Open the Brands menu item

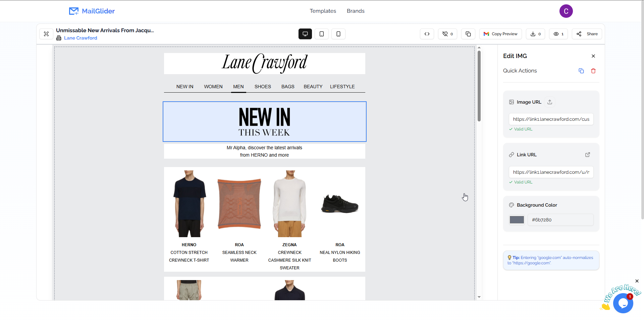click(356, 11)
